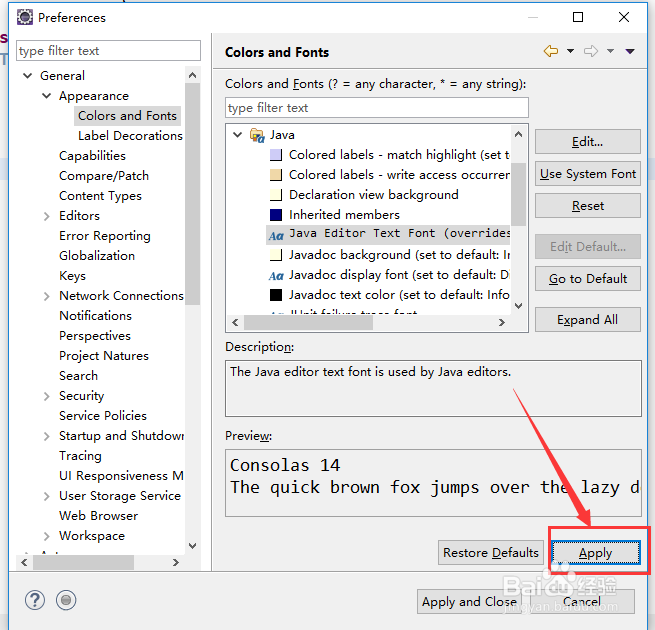Click the fonts list scroll right arrow
Screen dimensions: 655x630
pos(502,323)
